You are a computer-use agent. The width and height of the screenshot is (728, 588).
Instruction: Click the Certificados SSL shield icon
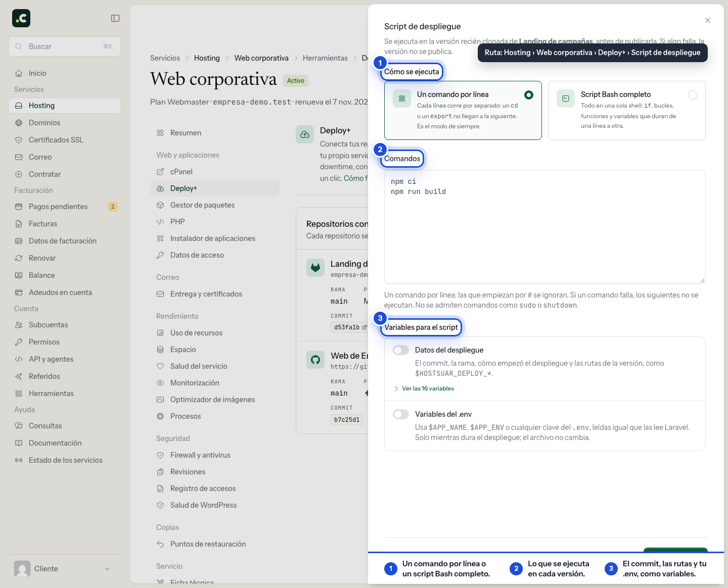(x=19, y=140)
